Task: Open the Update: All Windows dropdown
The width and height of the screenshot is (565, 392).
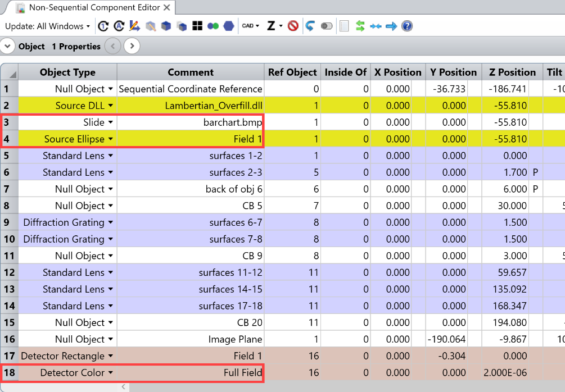Action: coord(47,26)
